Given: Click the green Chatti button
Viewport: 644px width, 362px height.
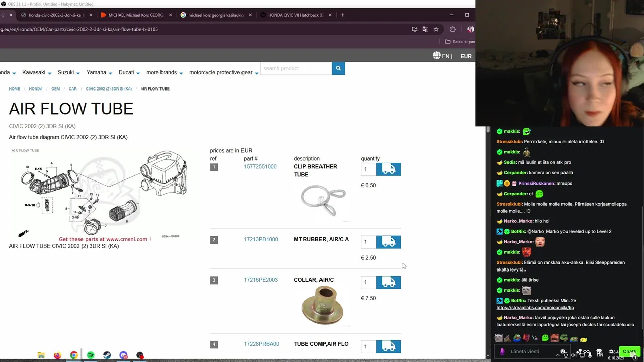Looking at the screenshot, I should [x=629, y=351].
